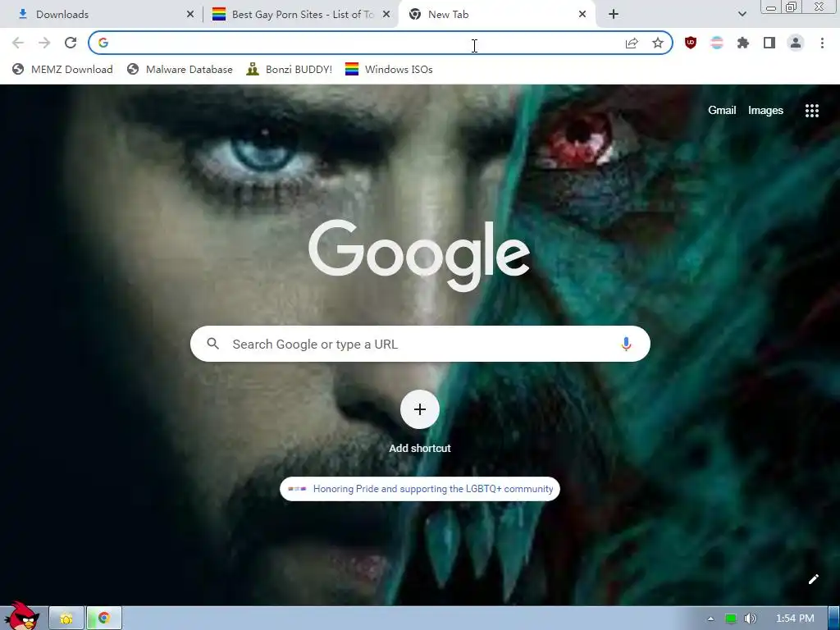Expand the tab search dropdown arrow
The height and width of the screenshot is (630, 840).
[742, 15]
